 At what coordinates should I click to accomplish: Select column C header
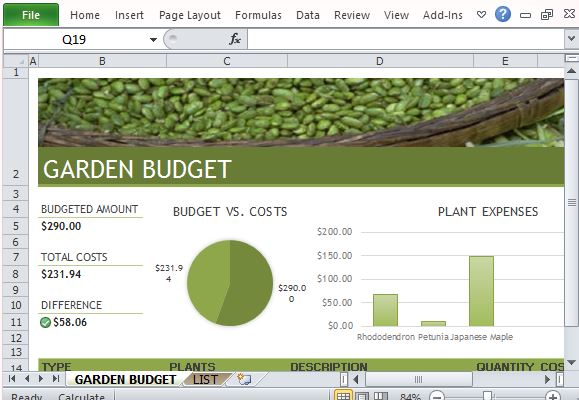tap(227, 61)
